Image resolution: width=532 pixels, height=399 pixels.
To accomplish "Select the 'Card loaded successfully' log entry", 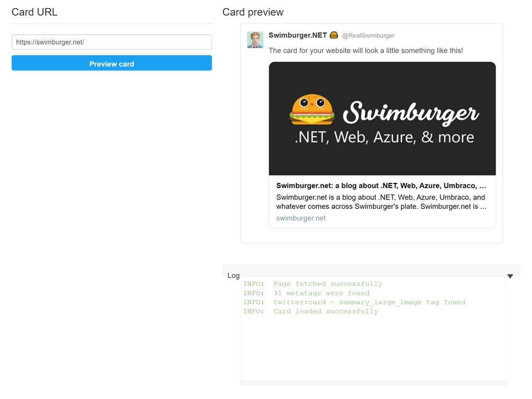I will point(325,312).
